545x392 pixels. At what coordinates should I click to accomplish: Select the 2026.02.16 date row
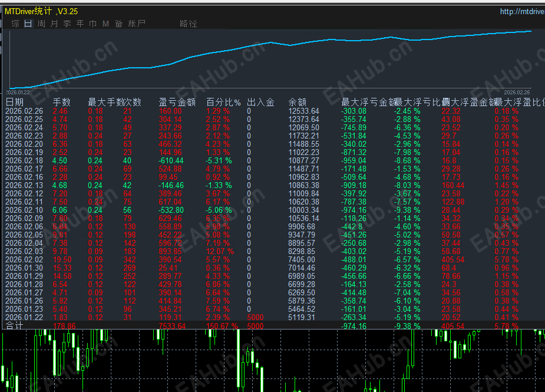point(24,177)
